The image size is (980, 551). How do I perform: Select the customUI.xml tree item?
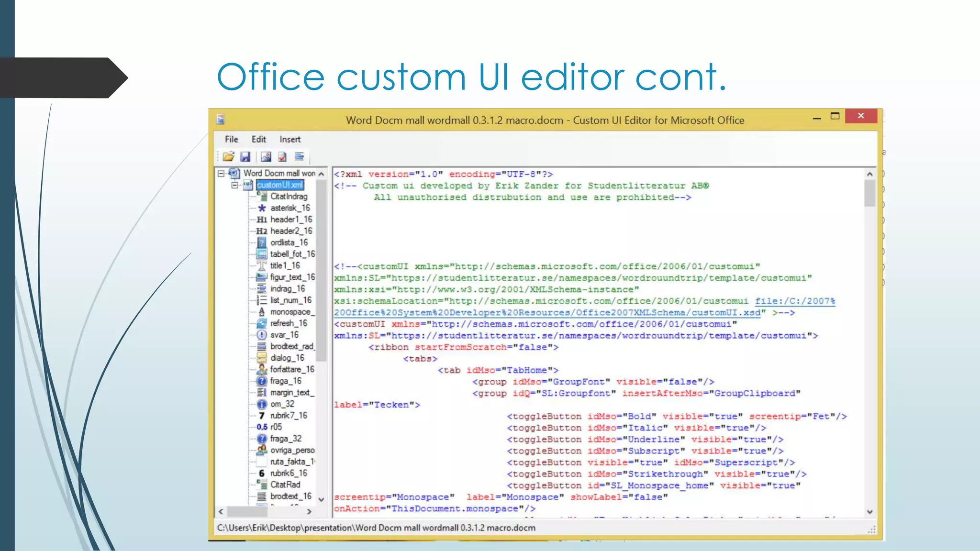(280, 185)
